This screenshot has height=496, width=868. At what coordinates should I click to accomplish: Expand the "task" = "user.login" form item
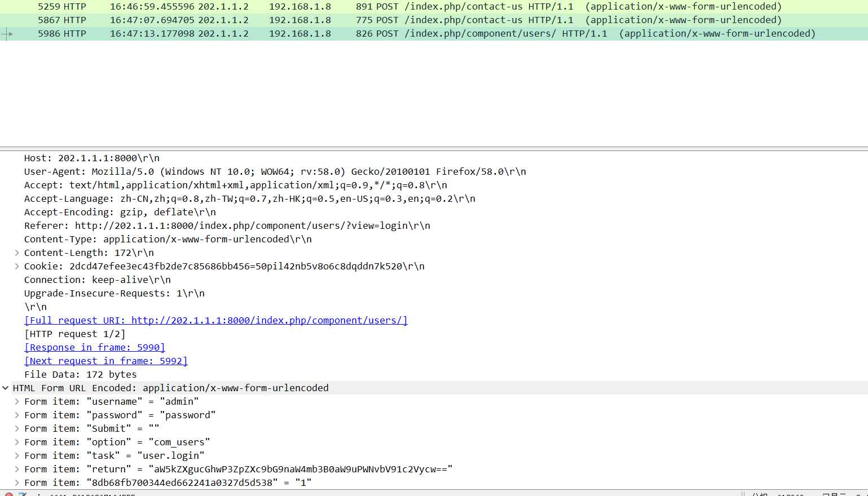click(17, 455)
